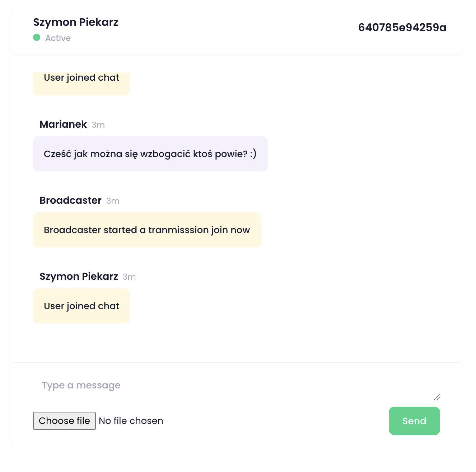
Task: Click the 3m timestamp beside Marianek
Action: click(x=98, y=125)
